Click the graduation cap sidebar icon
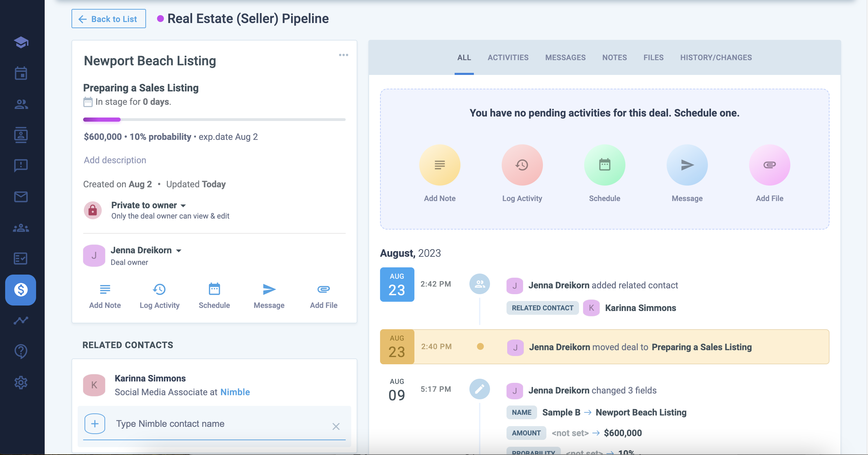Image resolution: width=868 pixels, height=455 pixels. [x=21, y=42]
